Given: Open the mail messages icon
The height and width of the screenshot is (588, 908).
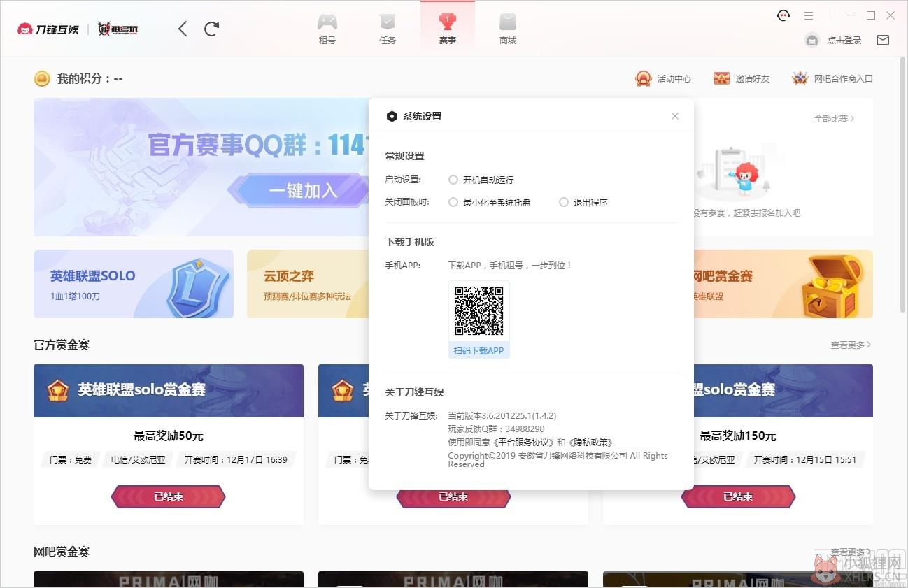Looking at the screenshot, I should tap(883, 41).
